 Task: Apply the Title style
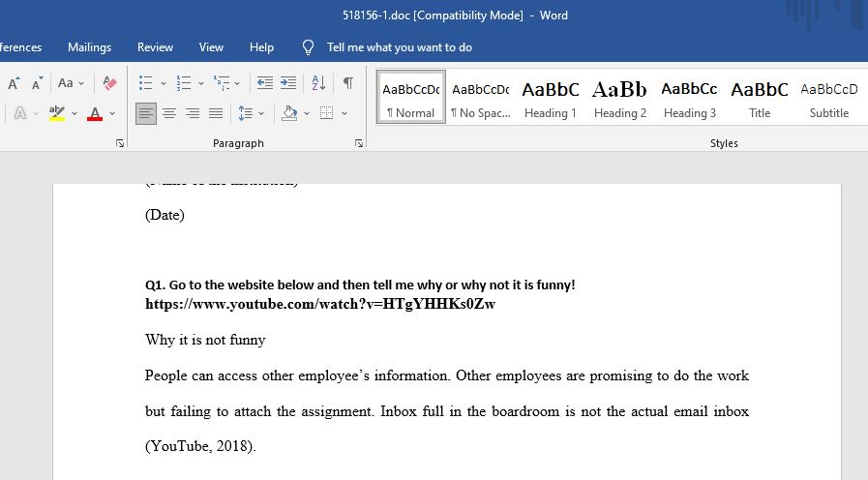[760, 97]
